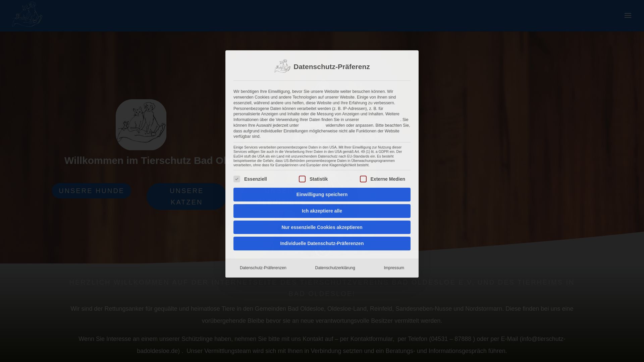Click the HERZLICH WILLKOMMEN headline text
Viewport: 644px width, 362px height.
coord(322,288)
